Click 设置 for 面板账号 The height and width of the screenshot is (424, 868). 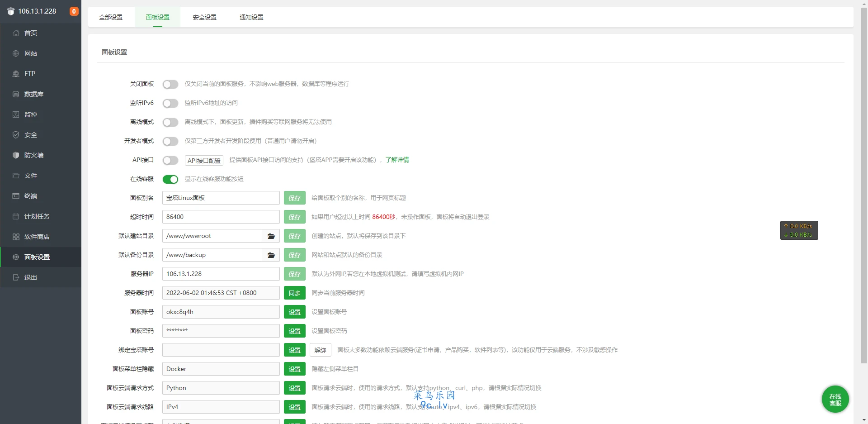pyautogui.click(x=295, y=312)
